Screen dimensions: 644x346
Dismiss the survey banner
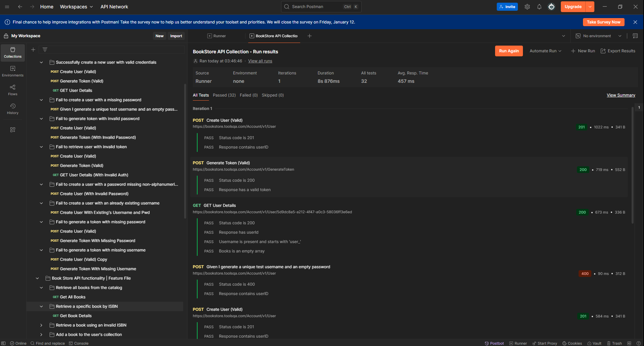tap(635, 22)
